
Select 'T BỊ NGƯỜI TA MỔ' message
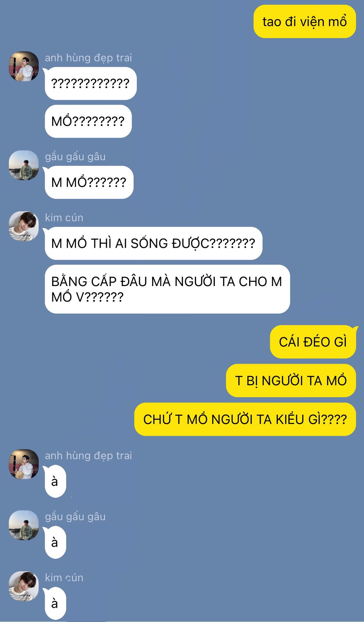(x=291, y=381)
